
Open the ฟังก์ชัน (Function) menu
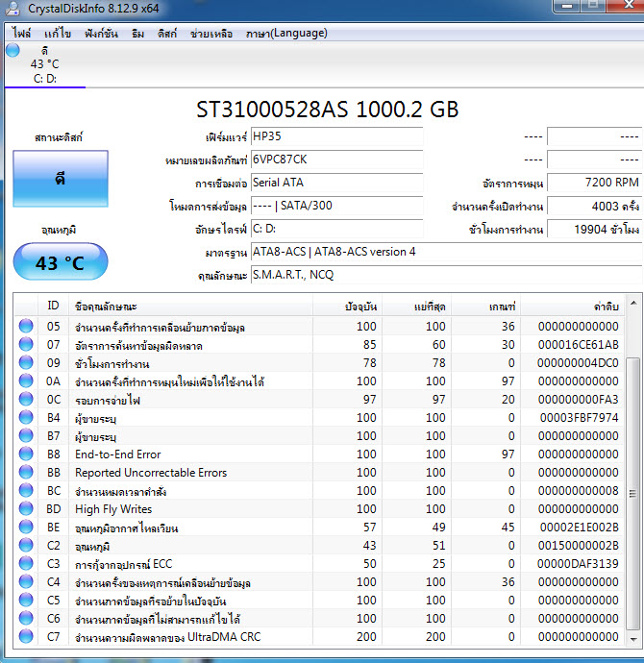[101, 33]
